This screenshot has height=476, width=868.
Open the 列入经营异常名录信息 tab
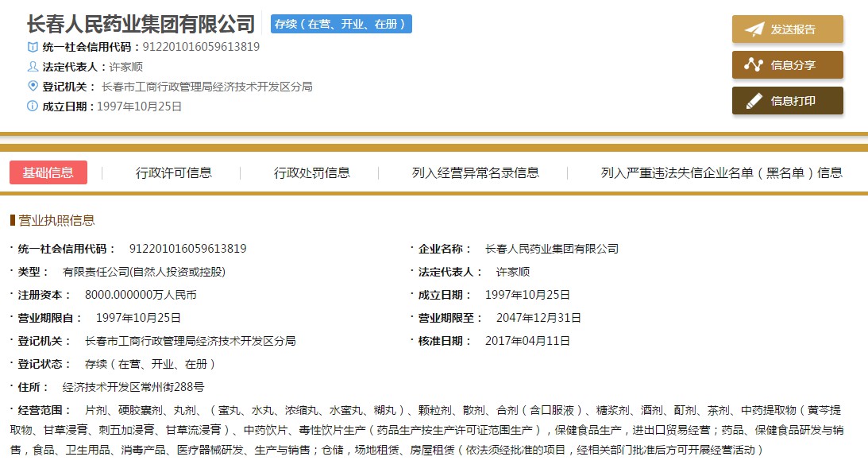pyautogui.click(x=476, y=172)
